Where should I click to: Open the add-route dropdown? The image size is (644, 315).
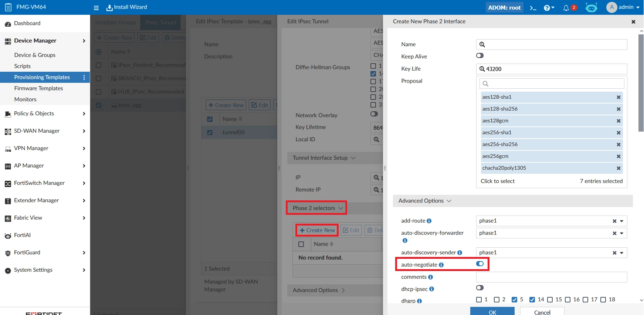point(621,221)
